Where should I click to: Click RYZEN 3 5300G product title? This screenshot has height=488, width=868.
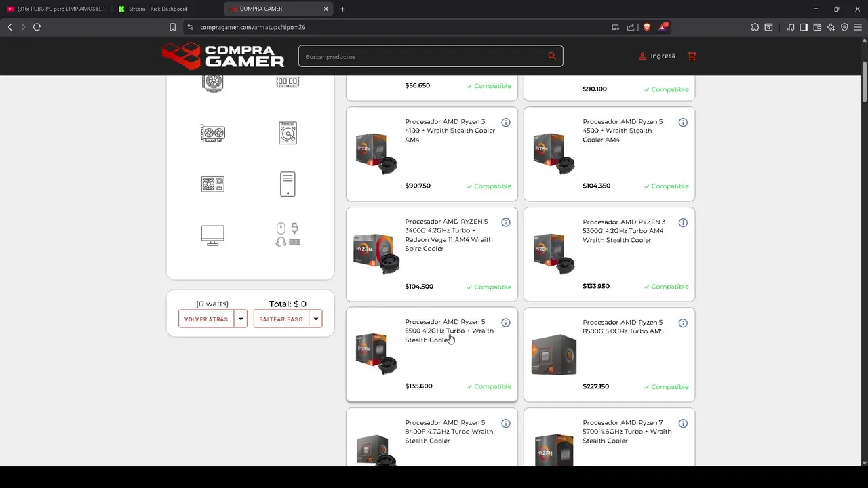tap(624, 230)
